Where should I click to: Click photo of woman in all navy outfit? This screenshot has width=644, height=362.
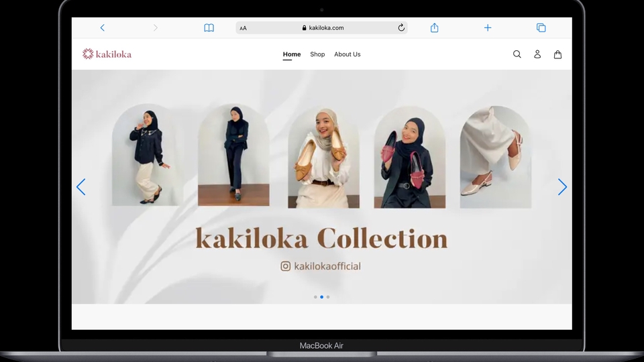point(233,155)
